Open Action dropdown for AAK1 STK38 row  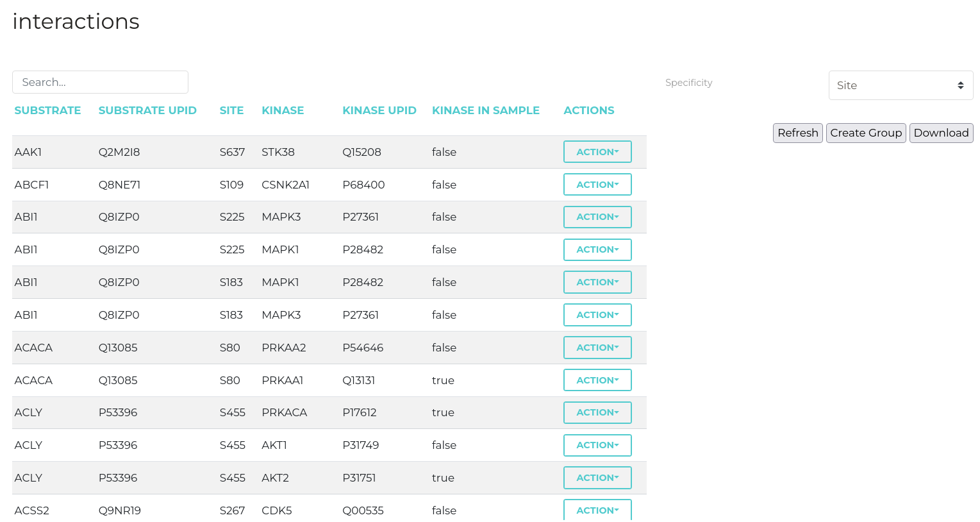[597, 152]
